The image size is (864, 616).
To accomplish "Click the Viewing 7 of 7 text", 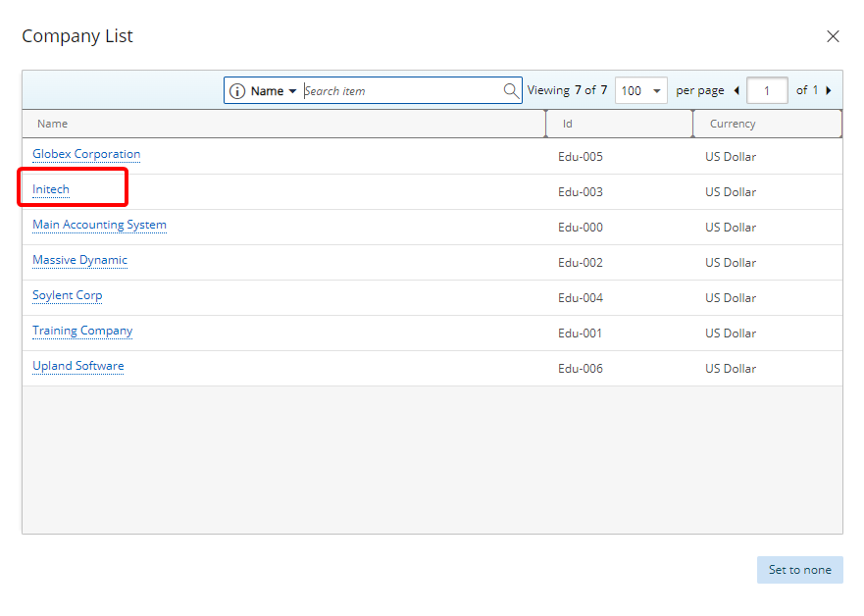I will [567, 90].
